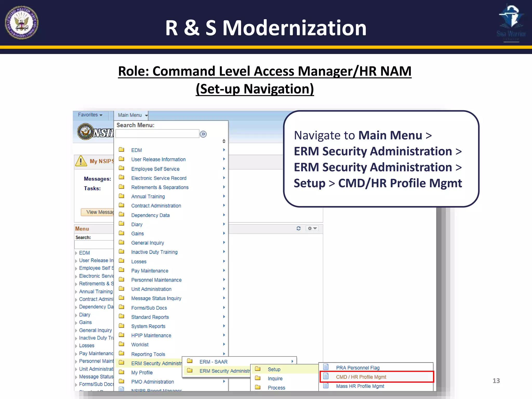
Task: Open the My Profile link in main menu
Action: pyautogui.click(x=142, y=373)
